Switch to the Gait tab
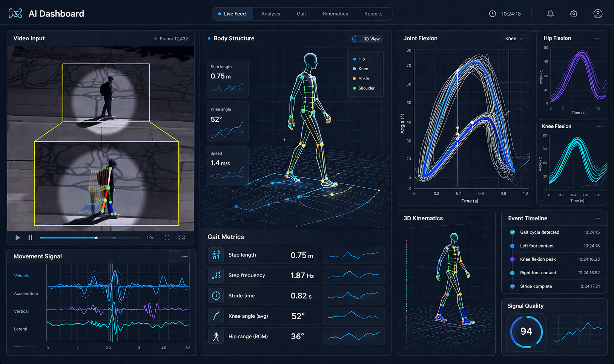 point(301,14)
